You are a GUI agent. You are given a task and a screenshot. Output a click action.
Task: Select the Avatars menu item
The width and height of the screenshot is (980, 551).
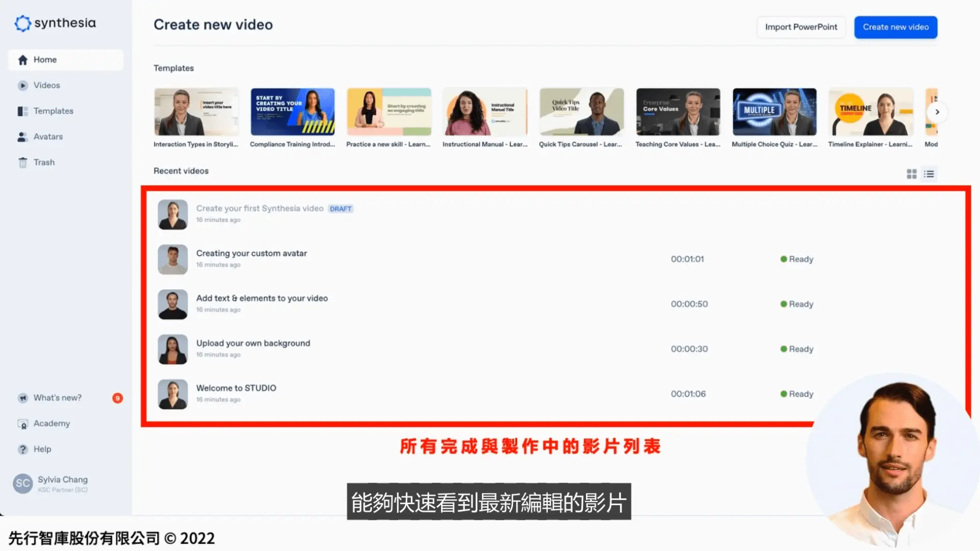click(48, 136)
